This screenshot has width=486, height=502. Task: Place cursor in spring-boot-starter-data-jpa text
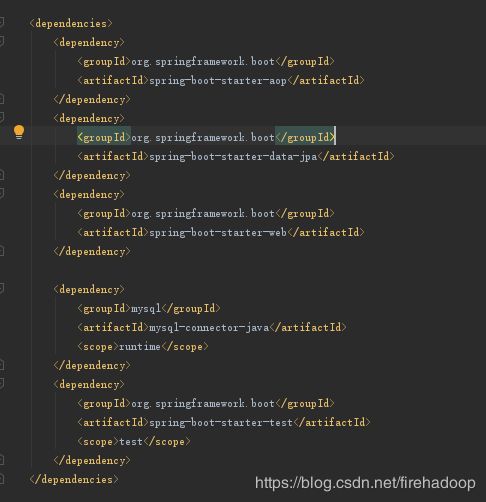click(233, 156)
